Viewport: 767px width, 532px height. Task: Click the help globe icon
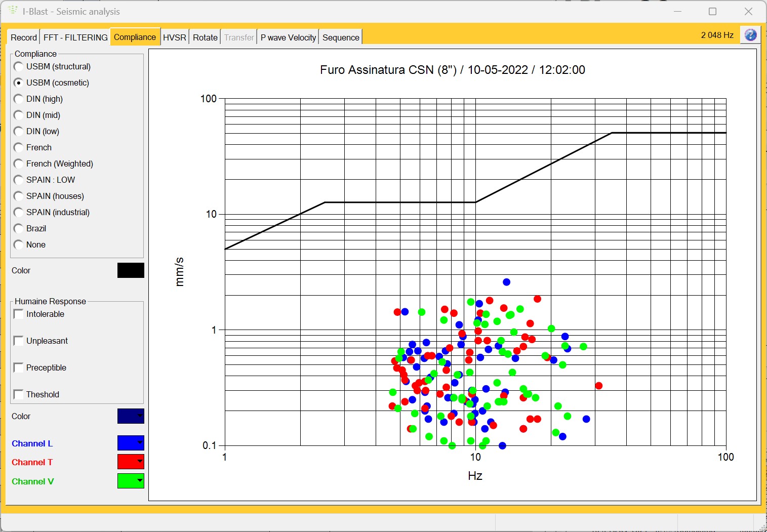[750, 35]
